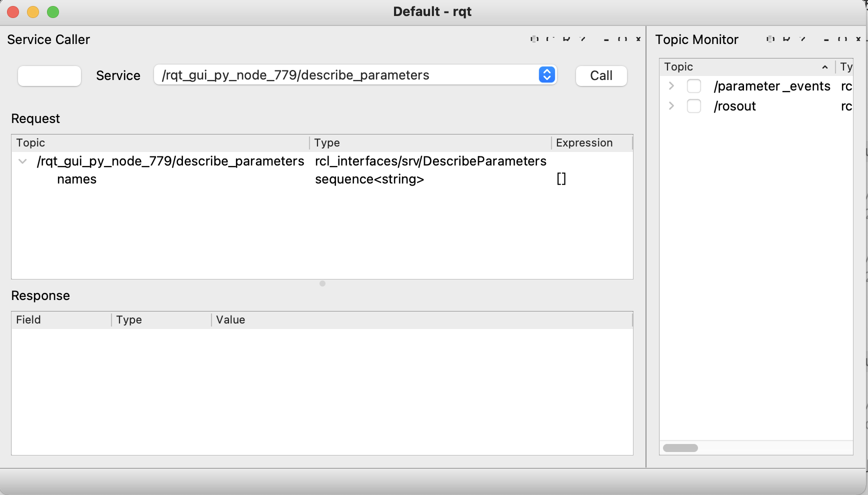Screen dimensions: 868x495
Task: Float the Topic Monitor dock panel
Action: pyautogui.click(x=842, y=39)
